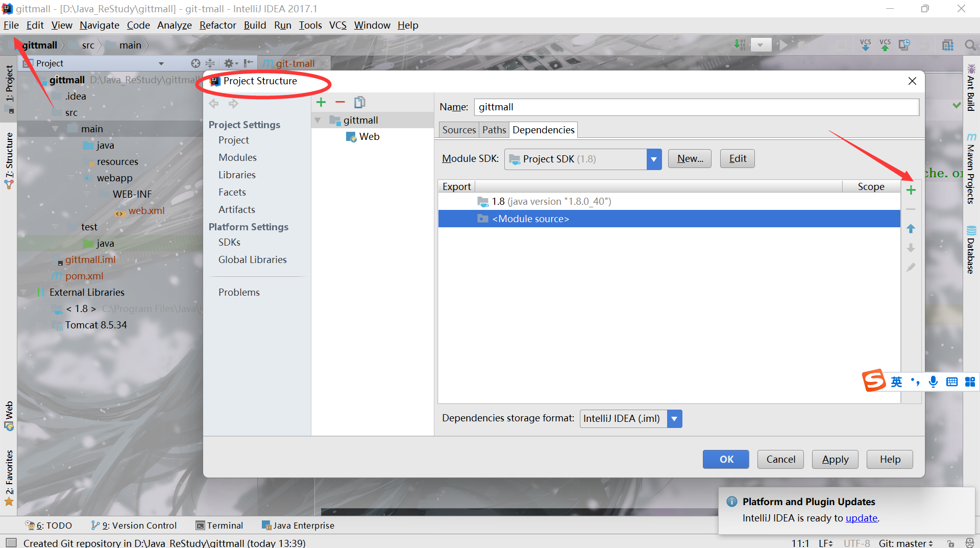Open the Favorites tool window
The image size is (980, 548).
click(9, 478)
